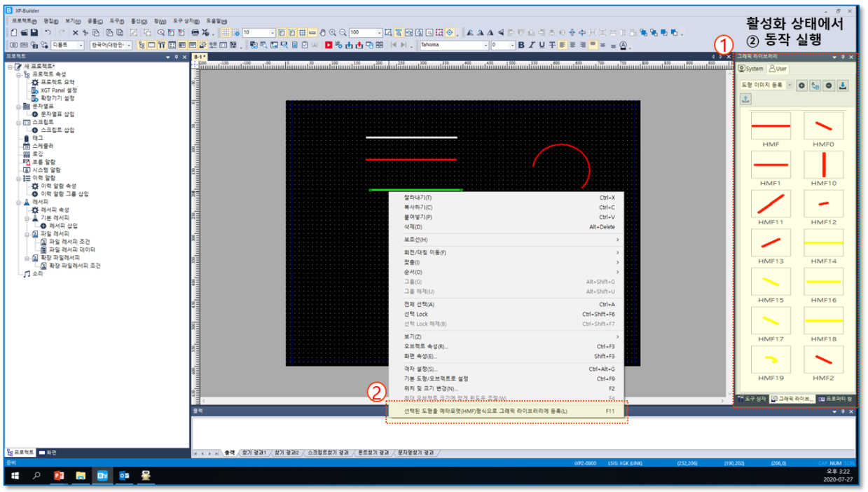868x492 pixels.
Task: Toggle underline text formatting
Action: [542, 45]
